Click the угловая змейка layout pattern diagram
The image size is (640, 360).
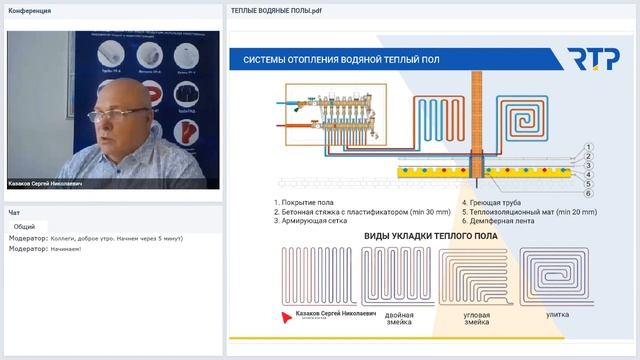tap(476, 277)
